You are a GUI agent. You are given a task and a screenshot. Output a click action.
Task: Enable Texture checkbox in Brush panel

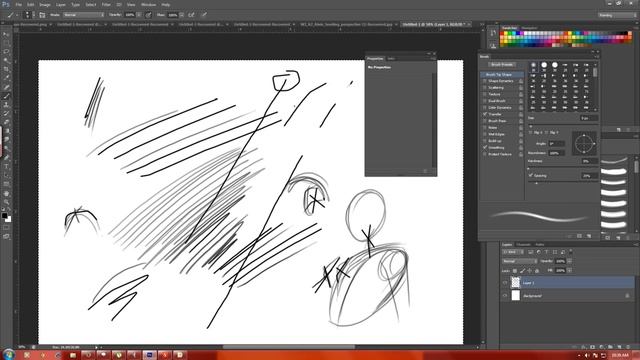pos(484,94)
